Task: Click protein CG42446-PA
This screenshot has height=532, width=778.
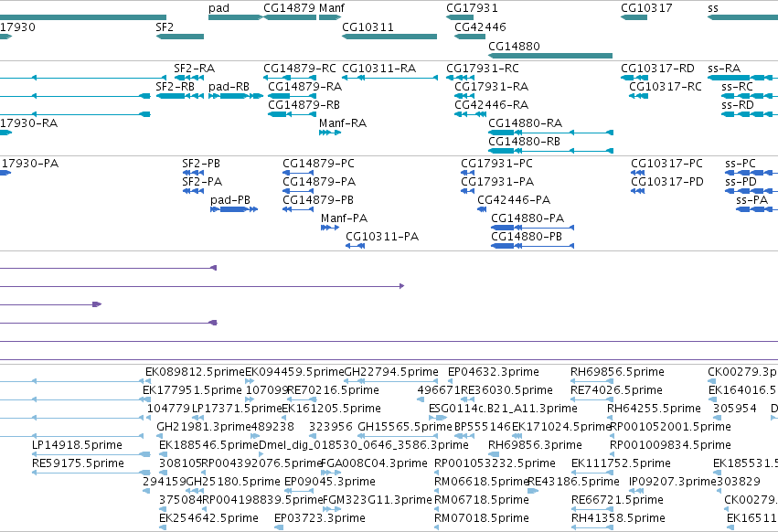Action: click(x=482, y=209)
